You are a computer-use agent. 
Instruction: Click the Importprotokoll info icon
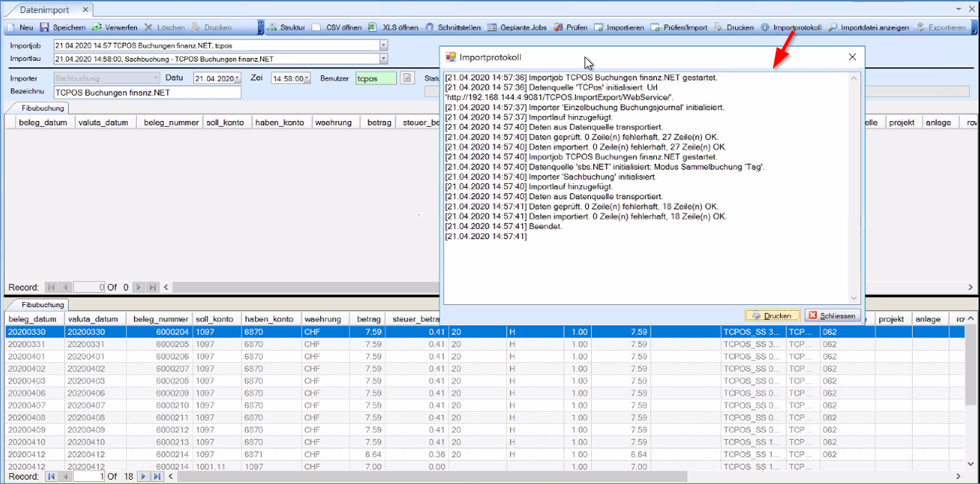click(765, 27)
